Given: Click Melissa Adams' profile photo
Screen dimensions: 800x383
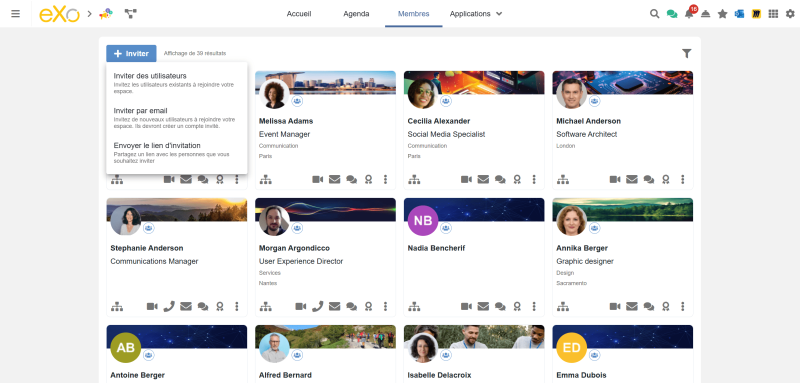Looking at the screenshot, I should pyautogui.click(x=274, y=94).
